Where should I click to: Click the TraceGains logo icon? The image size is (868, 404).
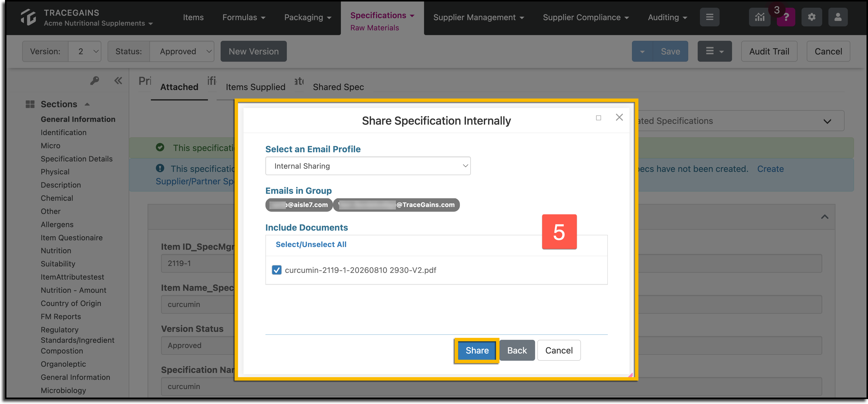tap(28, 17)
